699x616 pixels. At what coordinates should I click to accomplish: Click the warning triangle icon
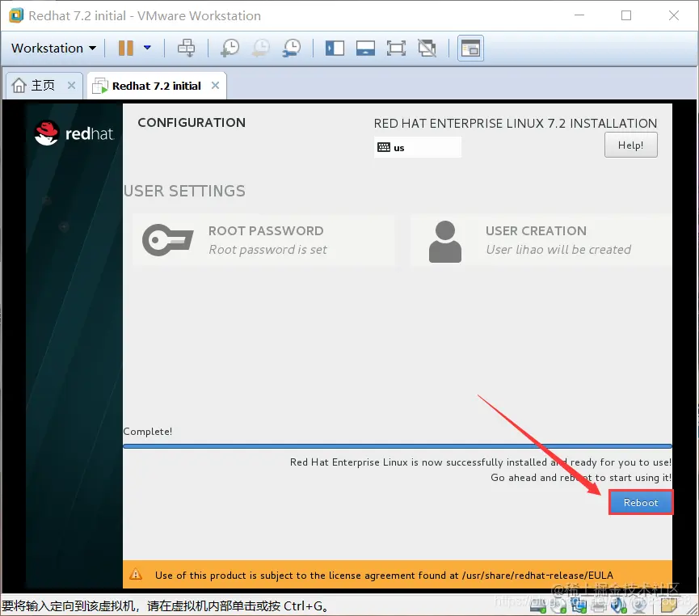click(x=136, y=574)
